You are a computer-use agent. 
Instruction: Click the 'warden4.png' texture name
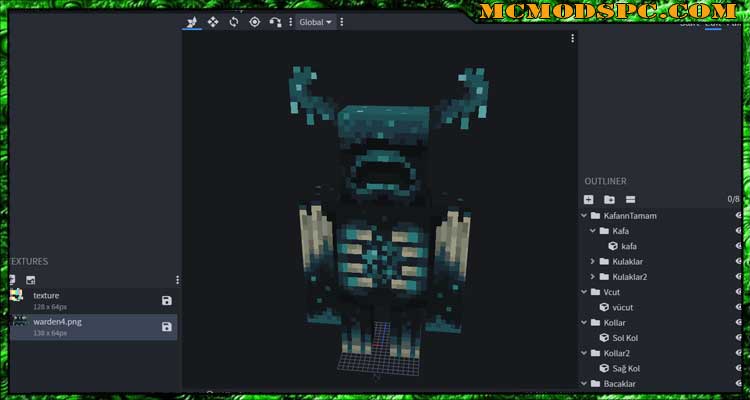(x=57, y=322)
